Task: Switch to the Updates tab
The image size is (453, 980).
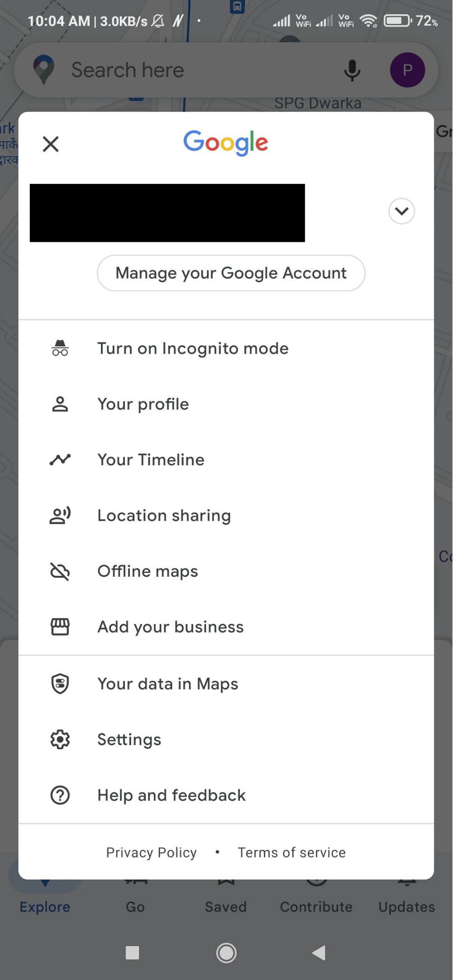Action: point(407,895)
